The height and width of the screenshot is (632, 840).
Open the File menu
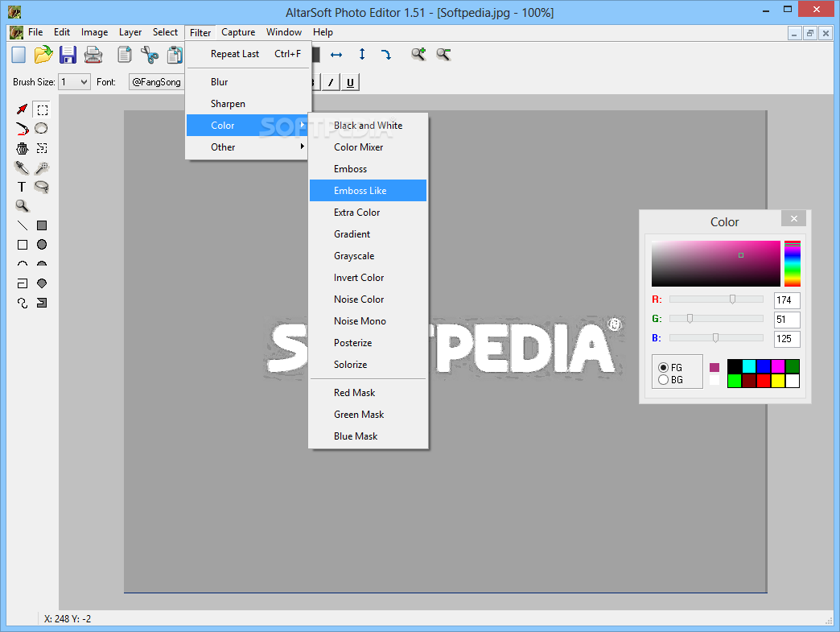(35, 32)
